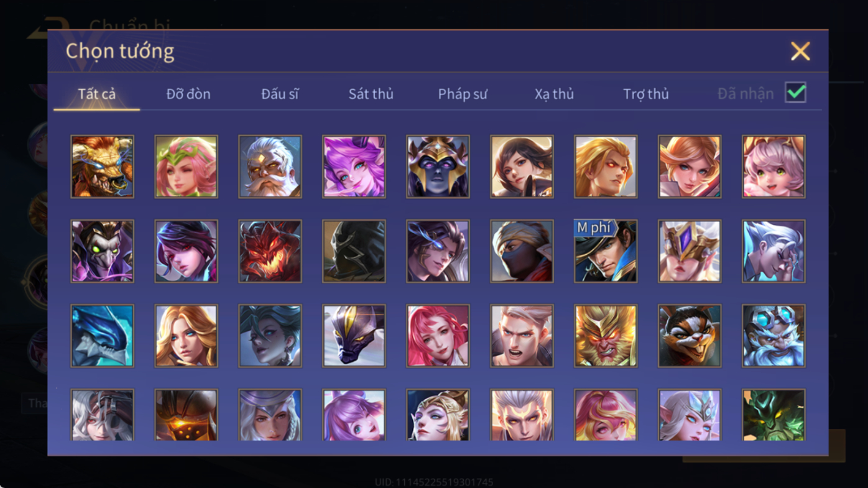Switch to the 'Đỡ đòn' tab

coord(188,94)
